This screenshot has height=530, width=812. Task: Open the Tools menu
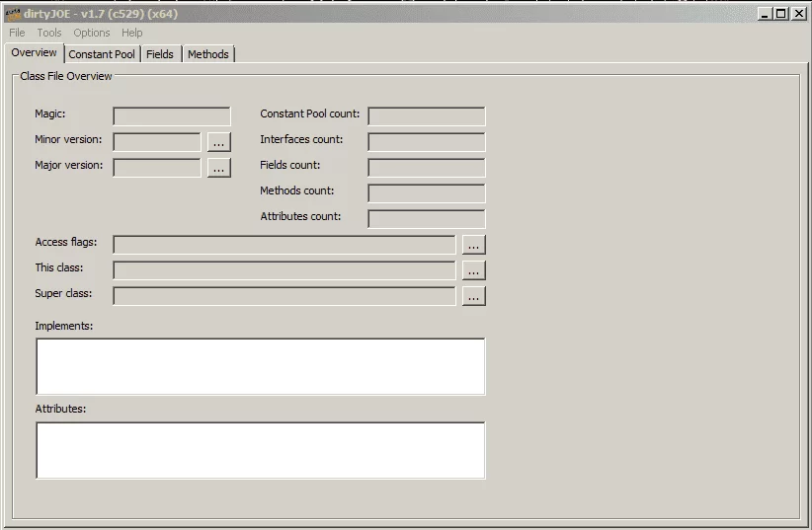[49, 33]
